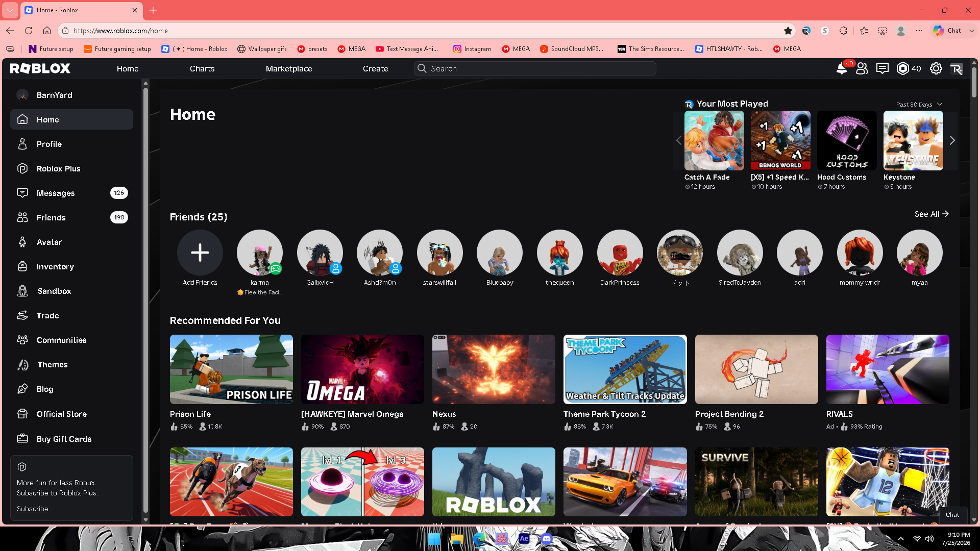Click the browser refresh icon

coord(29,31)
